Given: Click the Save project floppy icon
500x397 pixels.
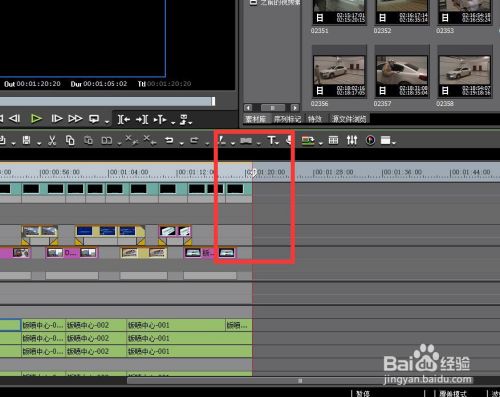Looking at the screenshot, I should click(x=27, y=140).
